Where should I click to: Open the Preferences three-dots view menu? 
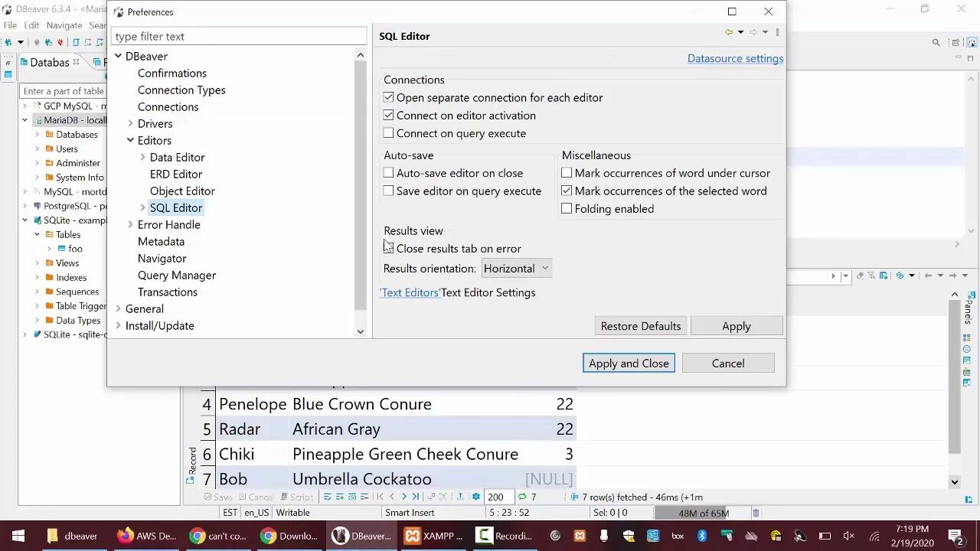tap(777, 32)
